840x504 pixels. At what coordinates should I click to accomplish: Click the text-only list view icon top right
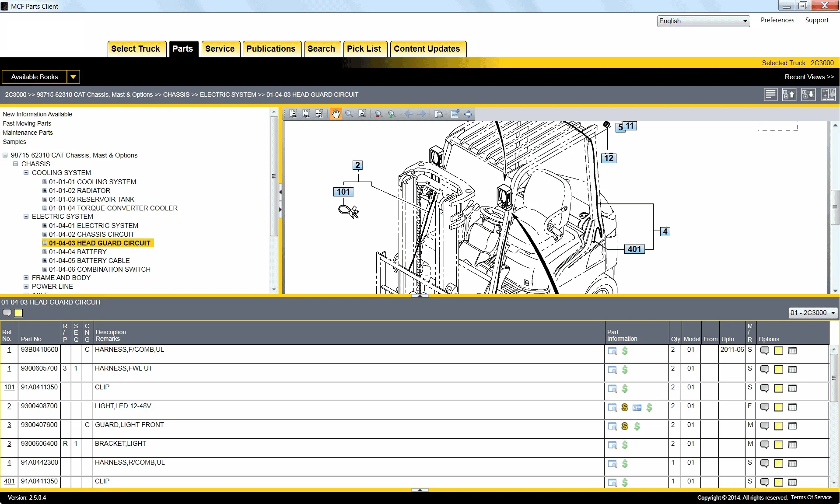click(x=770, y=94)
